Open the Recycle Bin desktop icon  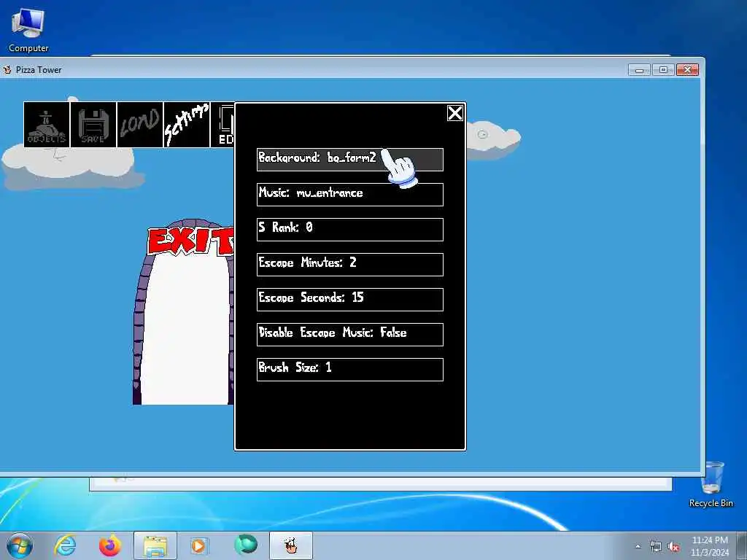[711, 484]
